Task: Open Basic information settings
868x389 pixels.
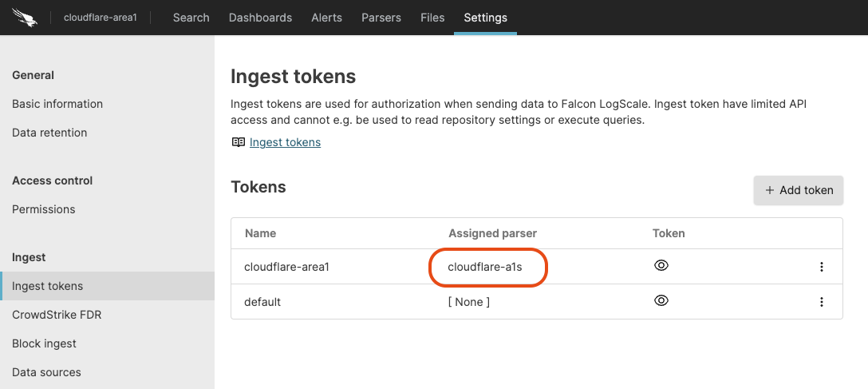Action: click(57, 104)
